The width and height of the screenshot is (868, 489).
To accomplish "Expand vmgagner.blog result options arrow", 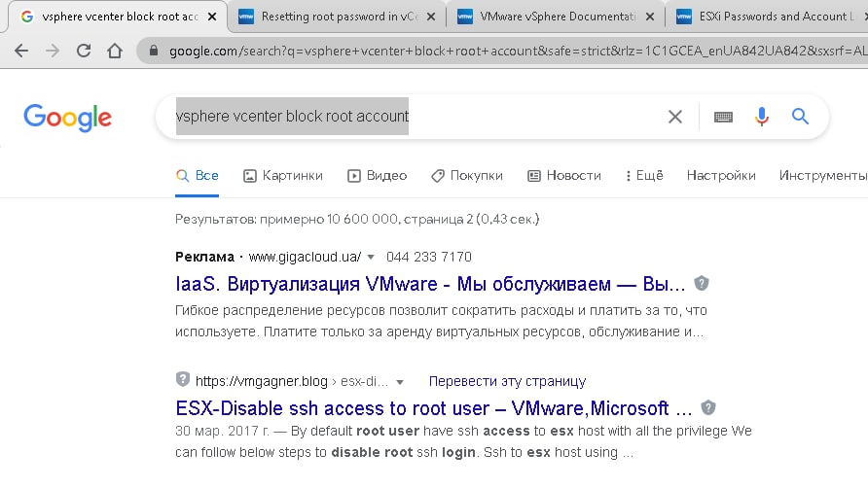I will tap(400, 382).
